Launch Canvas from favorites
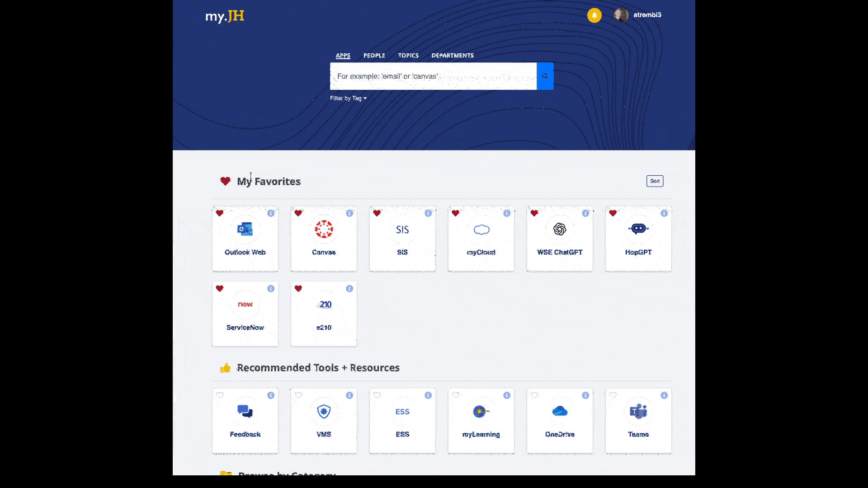The height and width of the screenshot is (488, 868). point(324,229)
